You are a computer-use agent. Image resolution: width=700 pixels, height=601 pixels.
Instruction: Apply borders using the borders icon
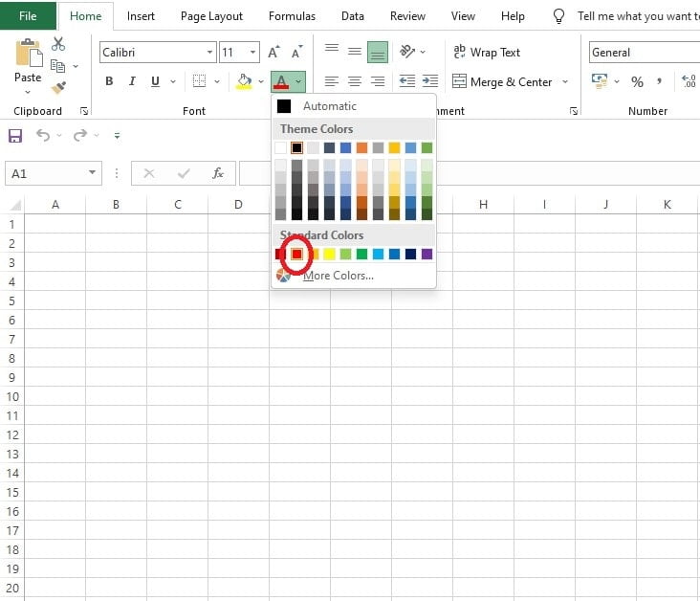point(199,81)
